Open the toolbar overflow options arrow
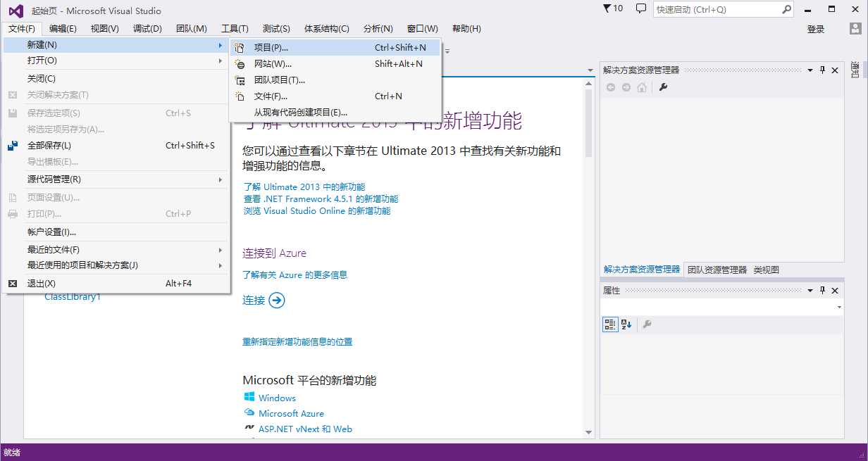This screenshot has width=868, height=461. (x=447, y=51)
